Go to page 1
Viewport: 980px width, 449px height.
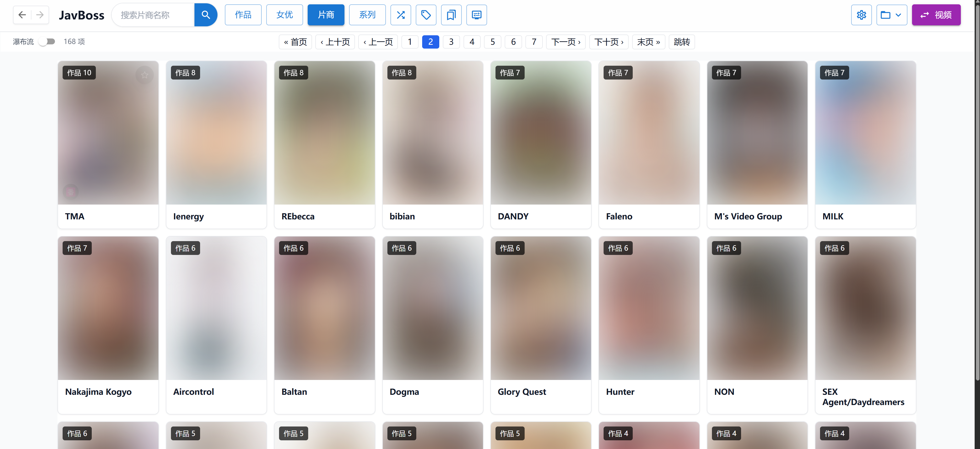[x=410, y=42]
